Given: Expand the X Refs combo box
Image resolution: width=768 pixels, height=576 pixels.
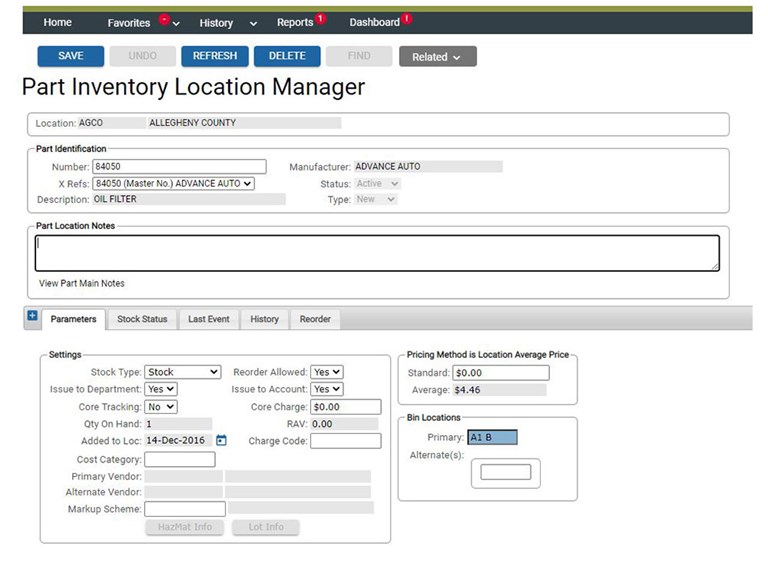Looking at the screenshot, I should (x=173, y=183).
